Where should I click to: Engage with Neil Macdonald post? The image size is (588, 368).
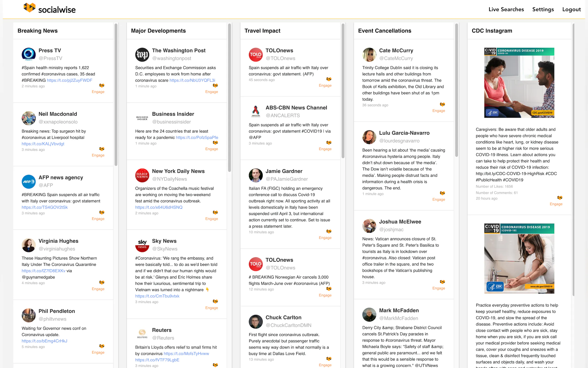[98, 155]
